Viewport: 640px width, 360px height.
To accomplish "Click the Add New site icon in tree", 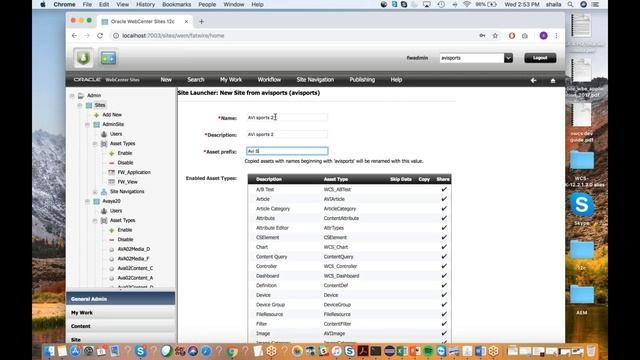I will click(x=96, y=115).
